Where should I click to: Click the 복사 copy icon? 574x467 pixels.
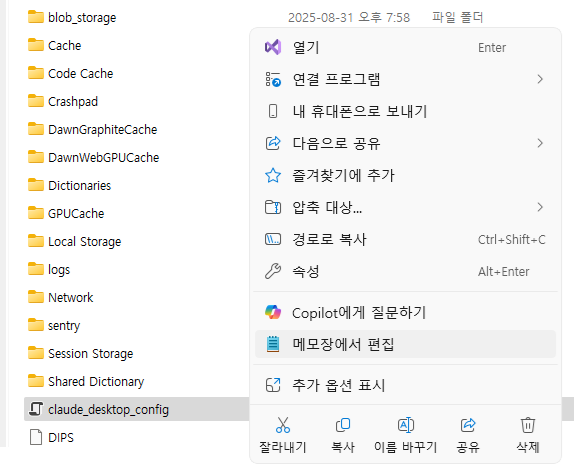343,425
